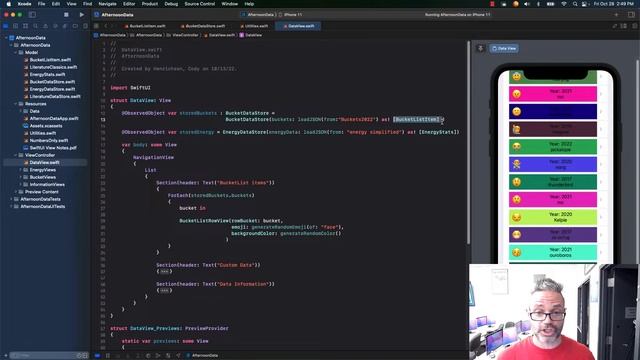Open the Source Control menu

tap(200, 4)
